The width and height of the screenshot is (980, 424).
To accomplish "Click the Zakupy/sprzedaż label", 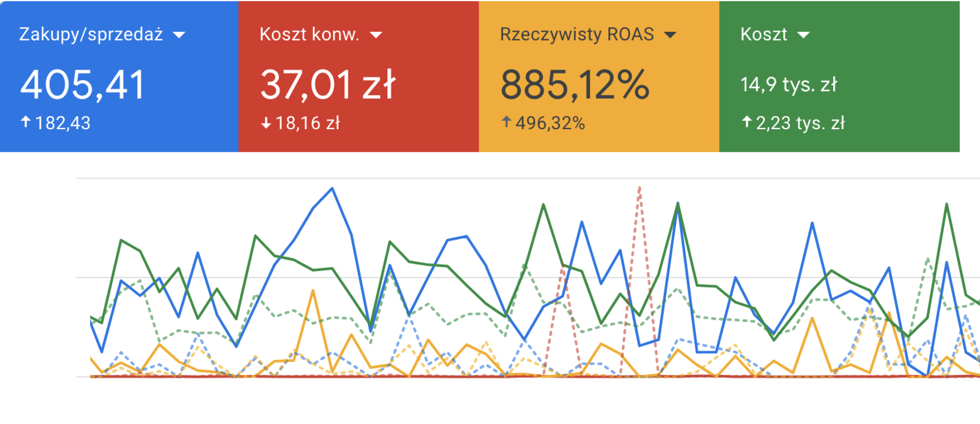I will click(x=91, y=35).
